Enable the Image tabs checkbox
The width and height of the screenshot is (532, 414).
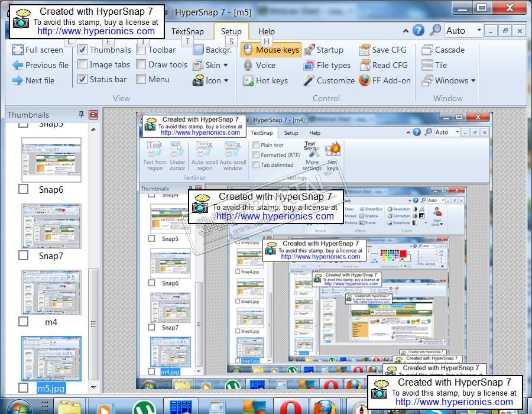82,64
